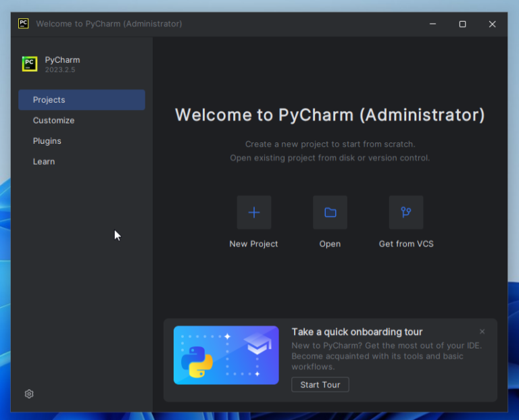The image size is (519, 420).
Task: Open the settings gear in sidebar
Action: pyautogui.click(x=29, y=394)
